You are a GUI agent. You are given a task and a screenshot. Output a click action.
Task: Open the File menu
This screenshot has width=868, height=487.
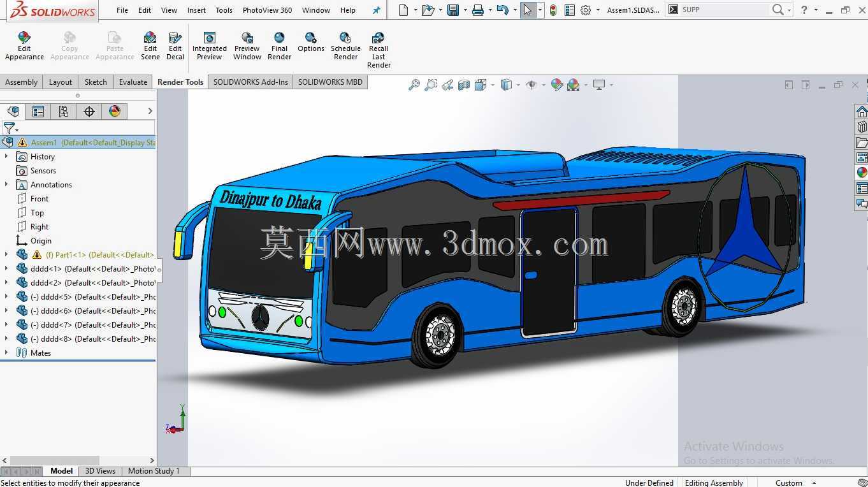click(x=122, y=10)
